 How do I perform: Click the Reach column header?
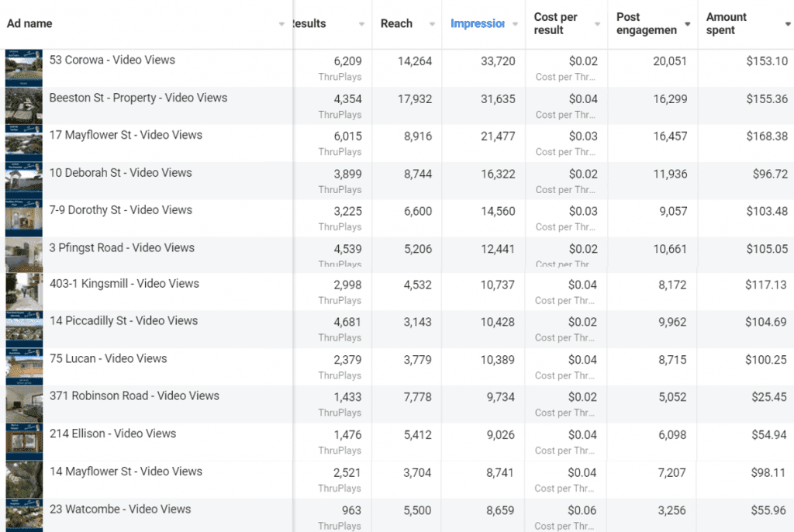396,24
